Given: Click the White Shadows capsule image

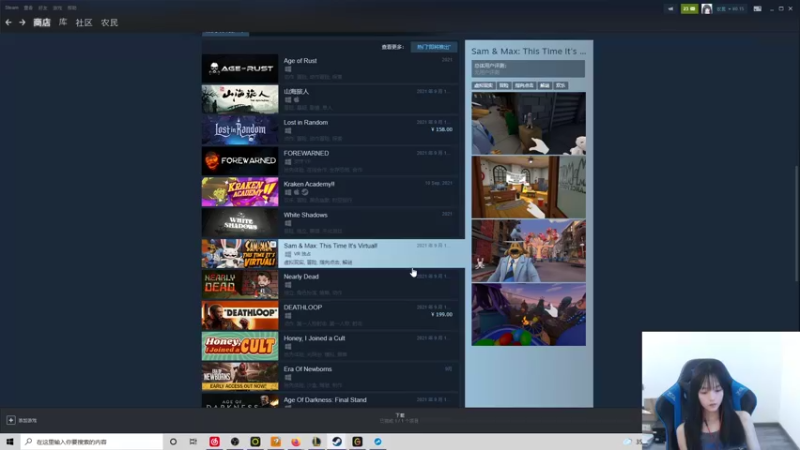Looking at the screenshot, I should pos(240,222).
